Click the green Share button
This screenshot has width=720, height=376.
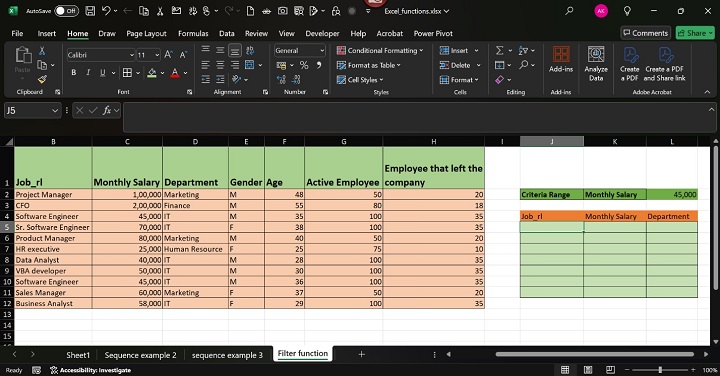click(x=695, y=33)
